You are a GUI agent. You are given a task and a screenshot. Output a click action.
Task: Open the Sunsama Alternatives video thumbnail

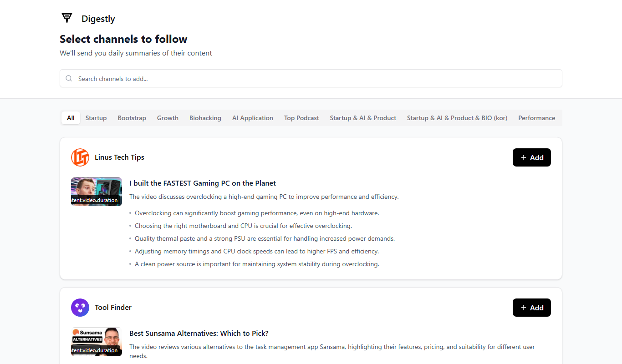coord(97,342)
